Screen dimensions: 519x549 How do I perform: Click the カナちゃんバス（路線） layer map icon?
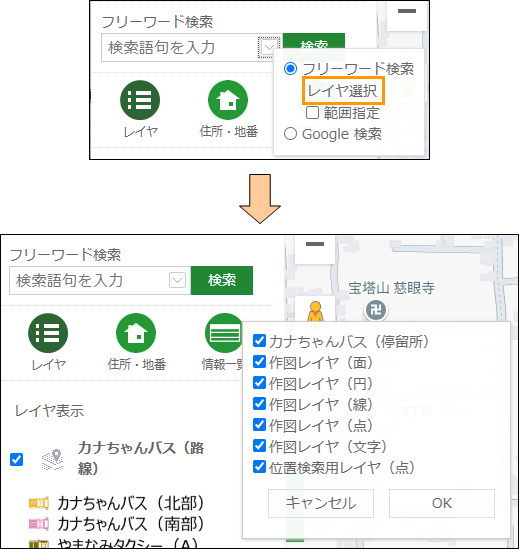pos(53,459)
